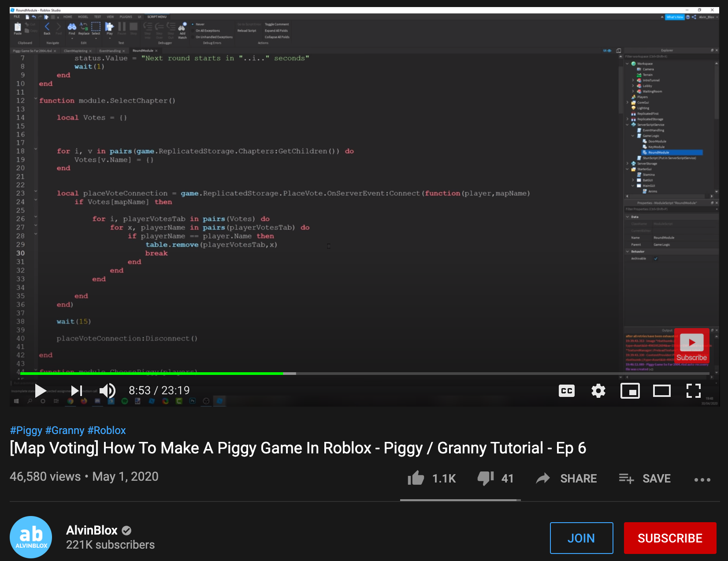The width and height of the screenshot is (728, 561).
Task: Open the MODEL ribbon tab
Action: pyautogui.click(x=83, y=17)
